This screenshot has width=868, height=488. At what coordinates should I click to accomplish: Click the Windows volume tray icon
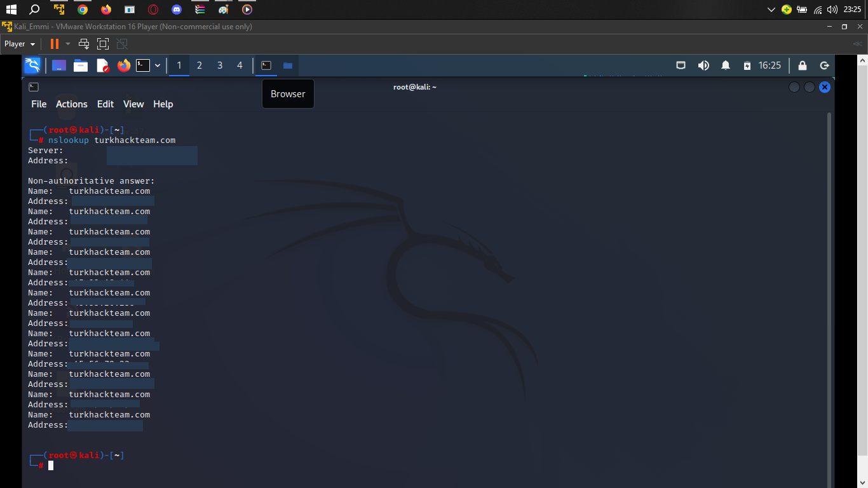pyautogui.click(x=832, y=10)
